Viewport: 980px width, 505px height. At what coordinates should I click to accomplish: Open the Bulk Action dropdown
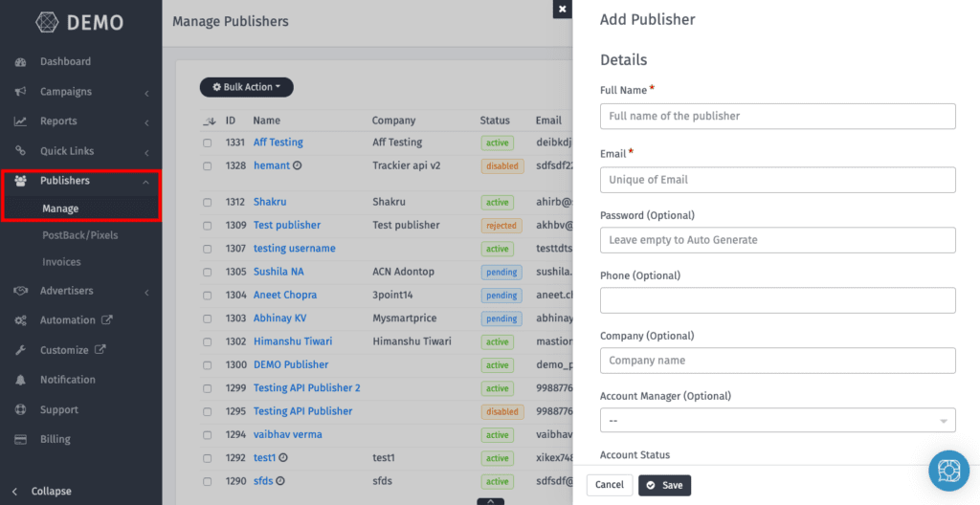246,87
